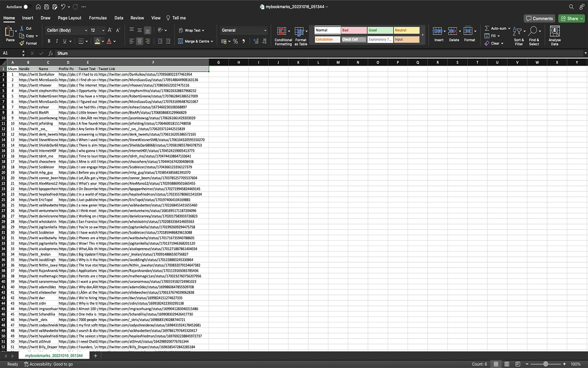The height and width of the screenshot is (368, 588).
Task: Click Tell me search box
Action: point(176,18)
